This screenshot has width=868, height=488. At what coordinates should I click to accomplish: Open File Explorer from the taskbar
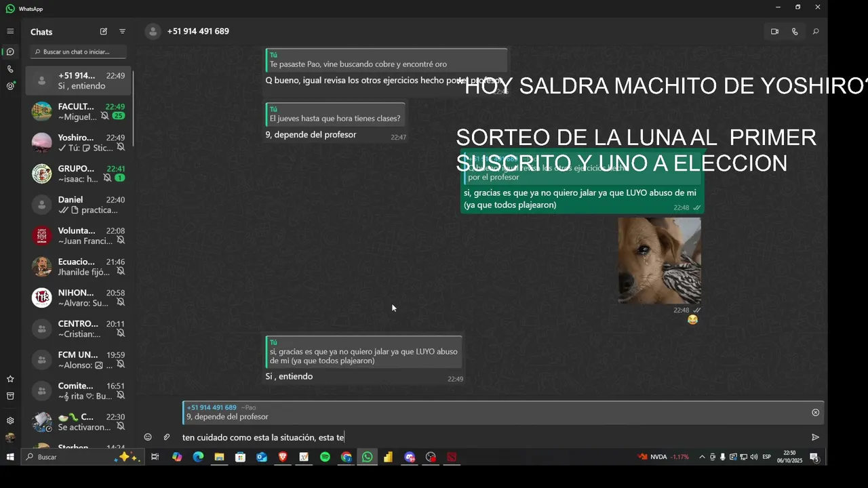[x=219, y=457]
